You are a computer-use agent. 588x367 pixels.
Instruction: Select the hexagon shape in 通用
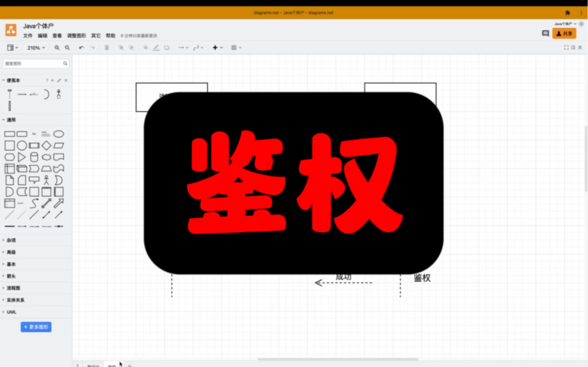pos(10,157)
